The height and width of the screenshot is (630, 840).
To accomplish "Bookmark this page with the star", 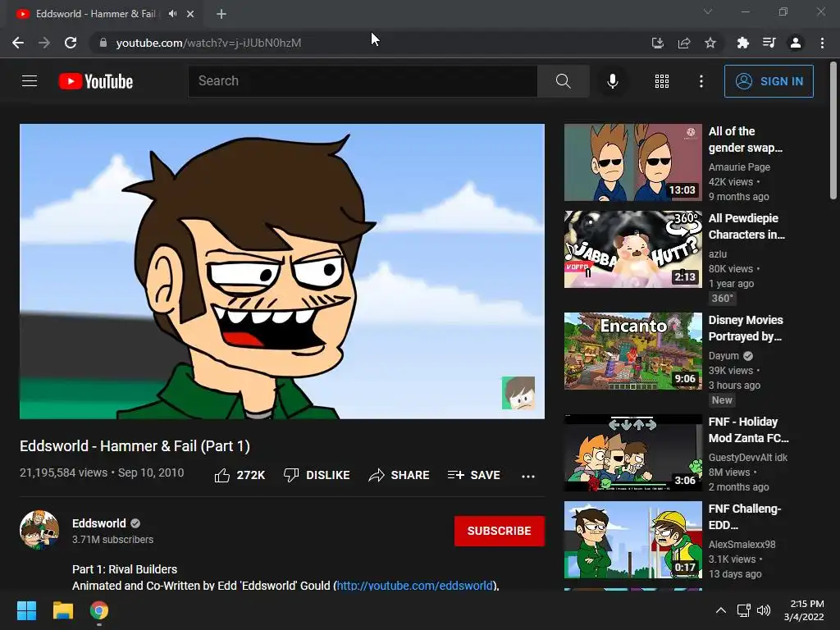I will point(710,43).
